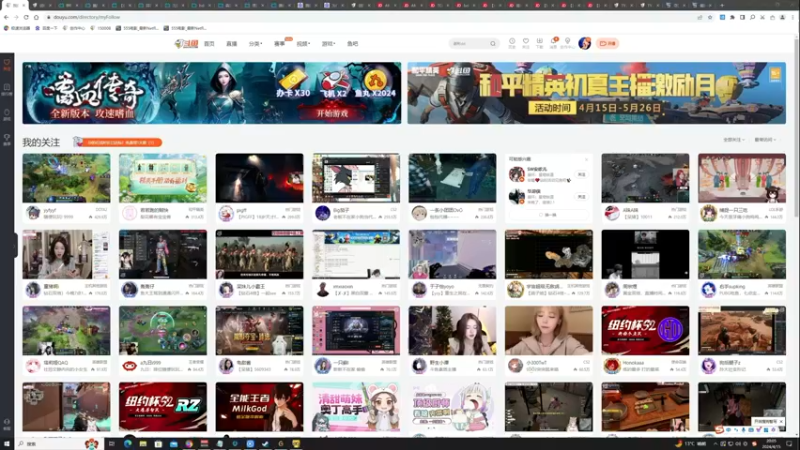Open the followed heart icon in header
Viewport: 800px width, 450px height.
pos(526,43)
